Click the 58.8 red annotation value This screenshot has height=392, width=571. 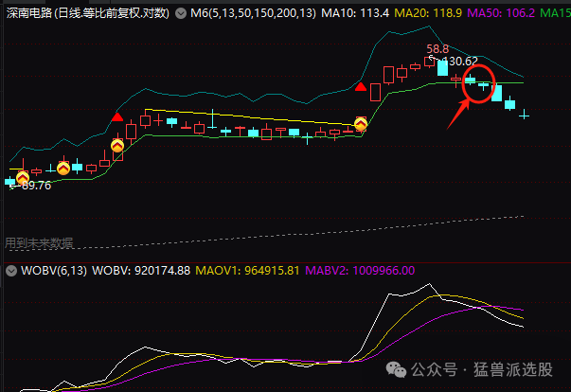(x=437, y=49)
